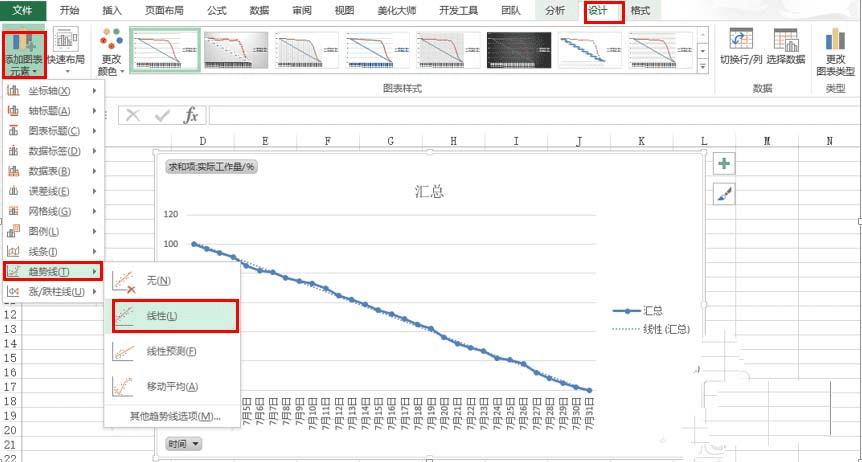The height and width of the screenshot is (462, 862).
Task: Open the 添加图表元素 dropdown button
Action: tap(24, 54)
